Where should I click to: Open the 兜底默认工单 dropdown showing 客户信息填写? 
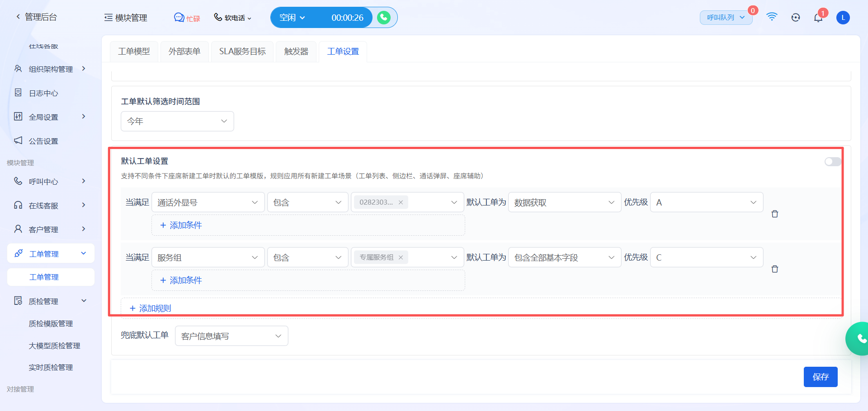pyautogui.click(x=231, y=336)
